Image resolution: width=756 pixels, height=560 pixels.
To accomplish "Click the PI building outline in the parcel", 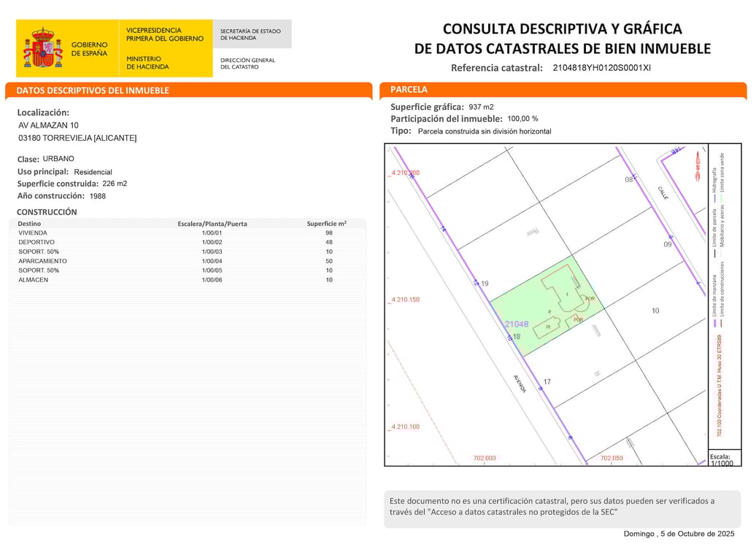I will point(548,326).
